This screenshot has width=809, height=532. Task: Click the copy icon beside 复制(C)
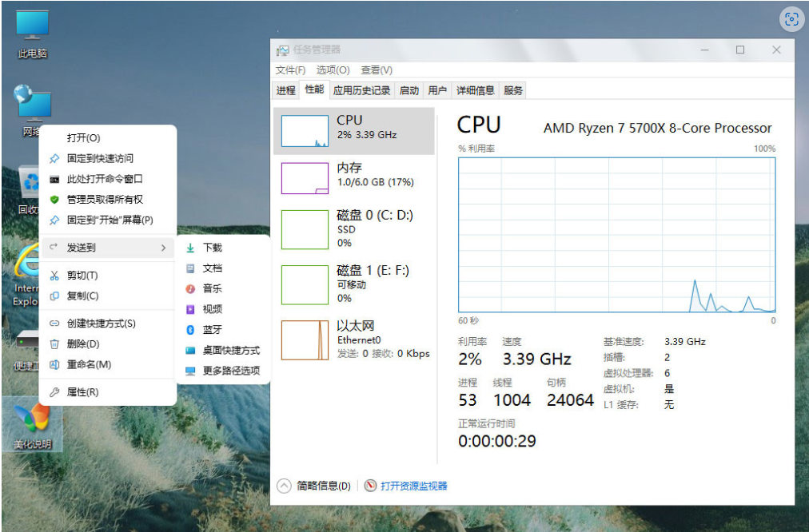click(54, 296)
